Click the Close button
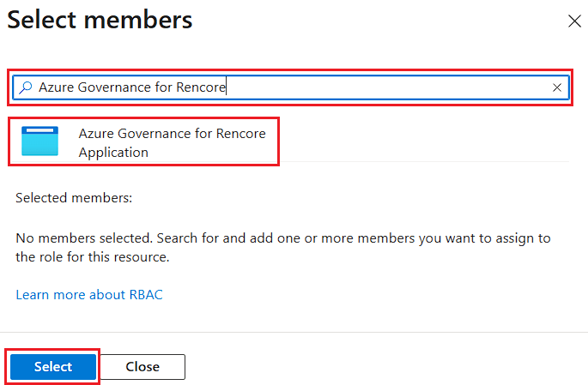The image size is (588, 385). point(142,367)
